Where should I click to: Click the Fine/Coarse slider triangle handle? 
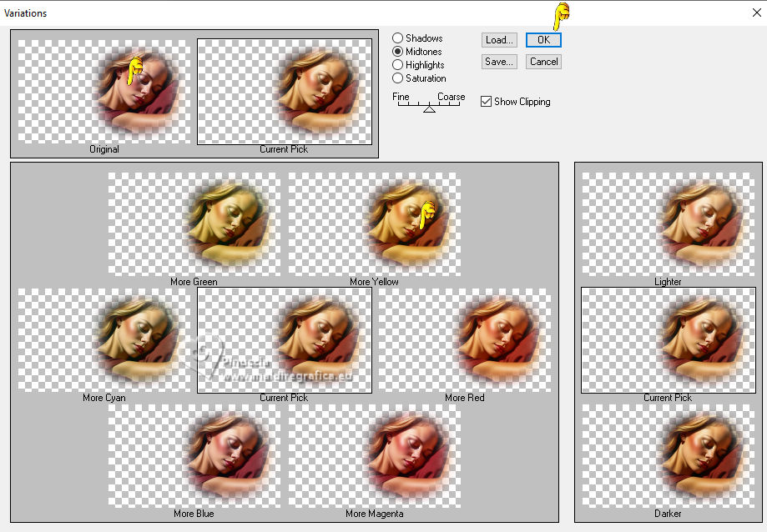430,109
